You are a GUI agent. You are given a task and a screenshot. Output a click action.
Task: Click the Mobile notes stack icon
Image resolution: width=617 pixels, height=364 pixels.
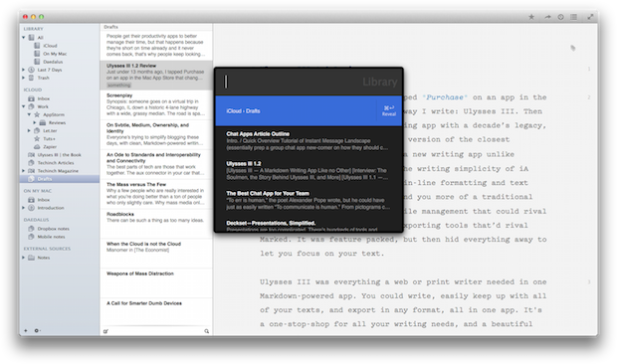pyautogui.click(x=31, y=237)
